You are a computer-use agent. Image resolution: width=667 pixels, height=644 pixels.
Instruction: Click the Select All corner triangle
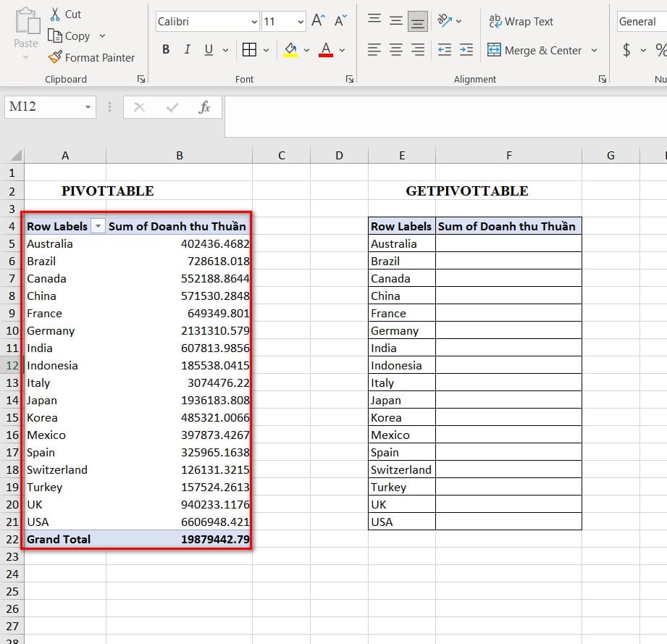[16, 155]
